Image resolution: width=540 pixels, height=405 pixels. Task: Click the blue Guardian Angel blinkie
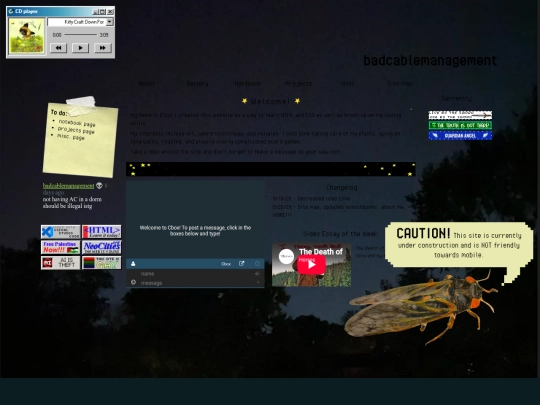[460, 135]
